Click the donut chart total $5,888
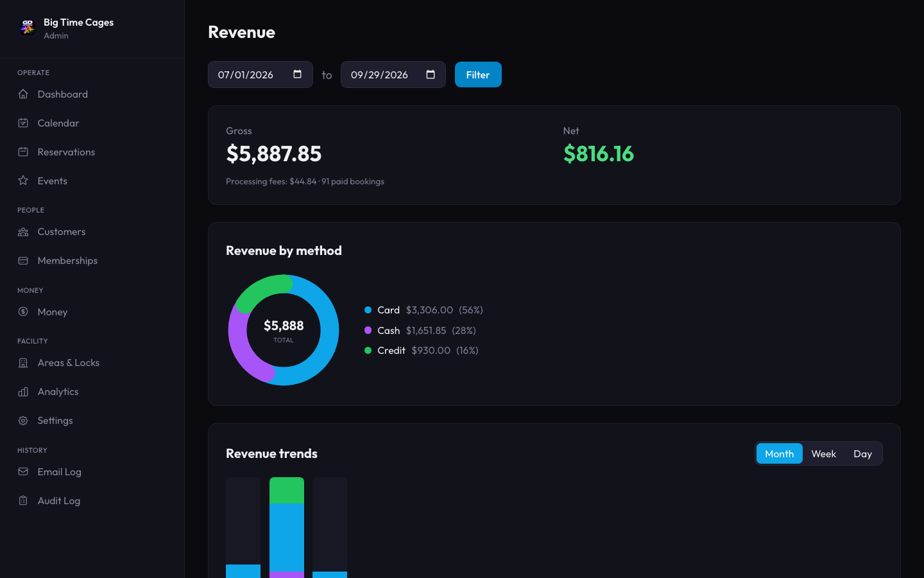 284,326
